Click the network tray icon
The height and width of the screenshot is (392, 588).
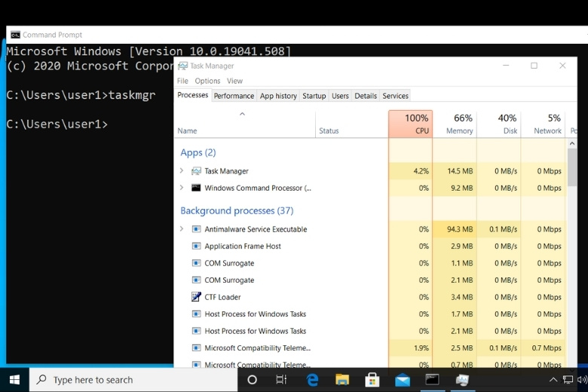click(568, 380)
